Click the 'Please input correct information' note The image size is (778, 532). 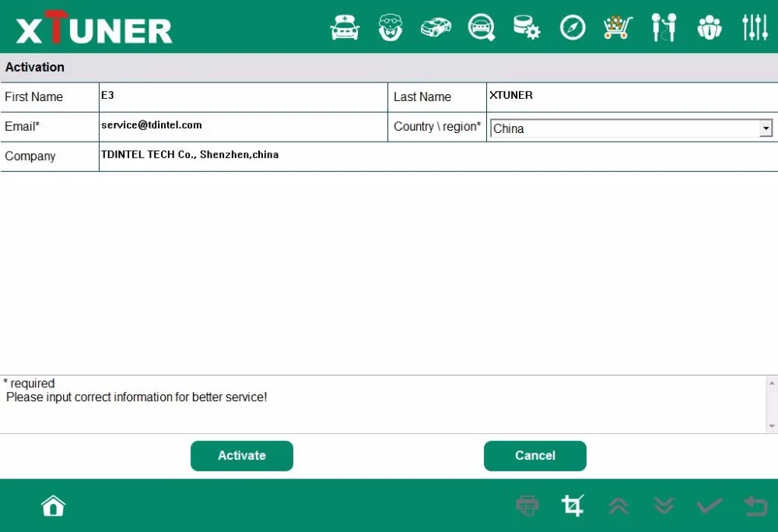[x=136, y=397]
